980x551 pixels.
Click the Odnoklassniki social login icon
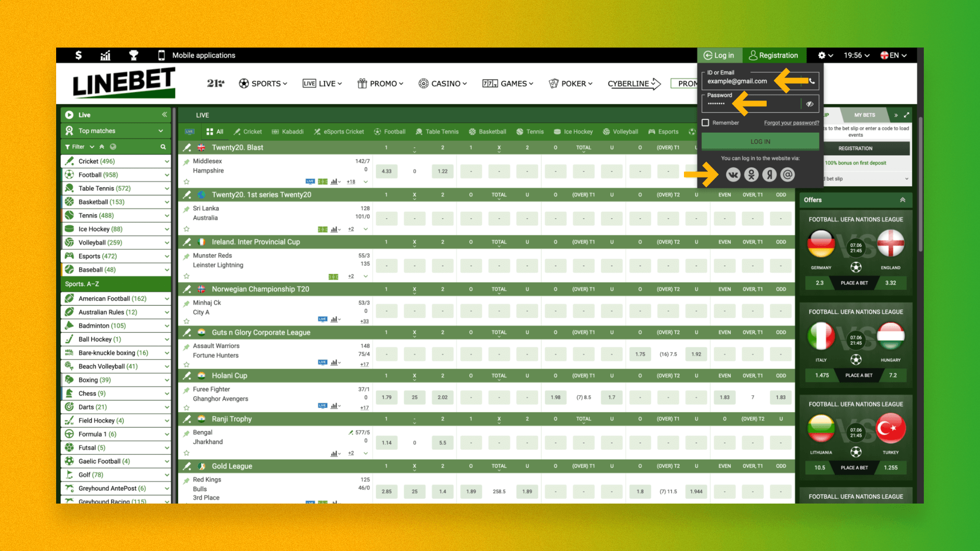pos(751,175)
